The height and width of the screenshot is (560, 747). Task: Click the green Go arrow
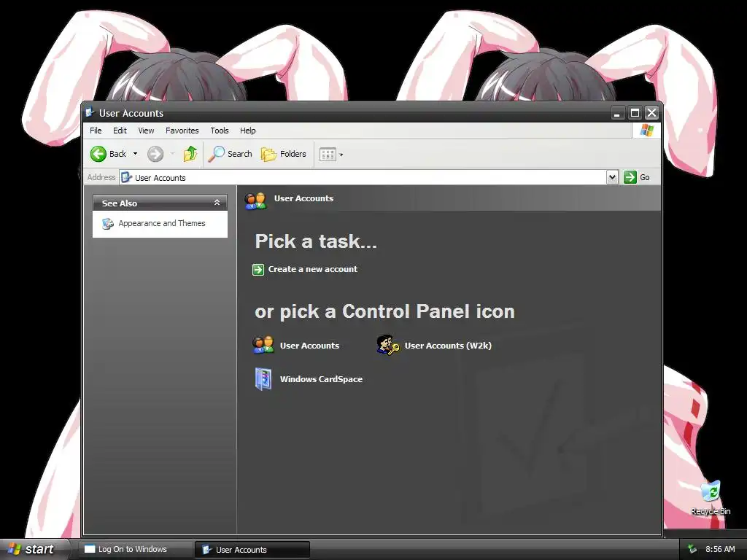click(630, 177)
